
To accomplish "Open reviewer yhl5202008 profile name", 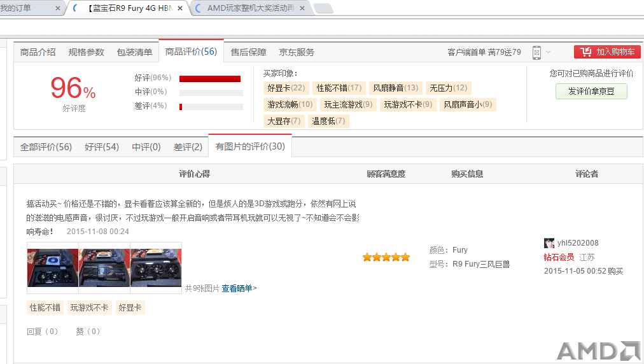I will (578, 243).
